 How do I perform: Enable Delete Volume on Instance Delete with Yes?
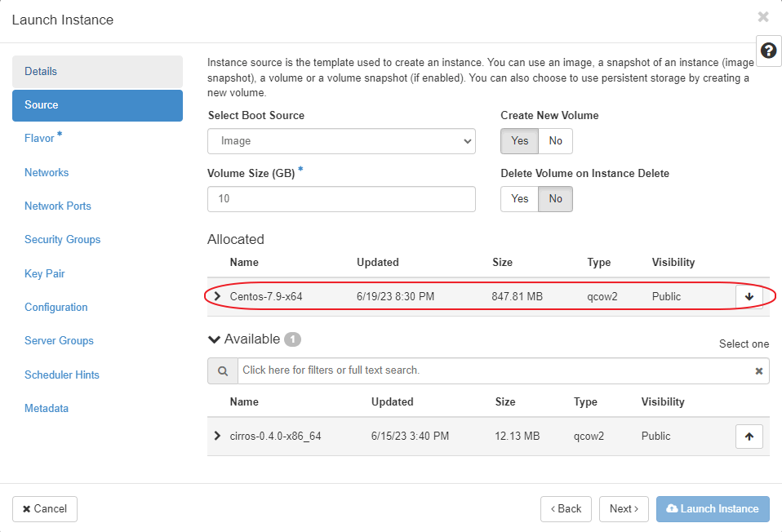(x=519, y=199)
